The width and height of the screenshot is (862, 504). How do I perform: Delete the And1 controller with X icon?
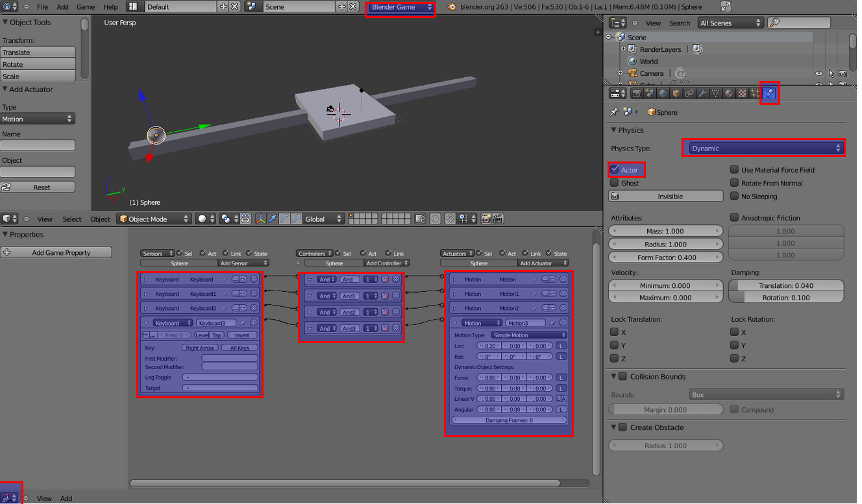[x=396, y=296]
